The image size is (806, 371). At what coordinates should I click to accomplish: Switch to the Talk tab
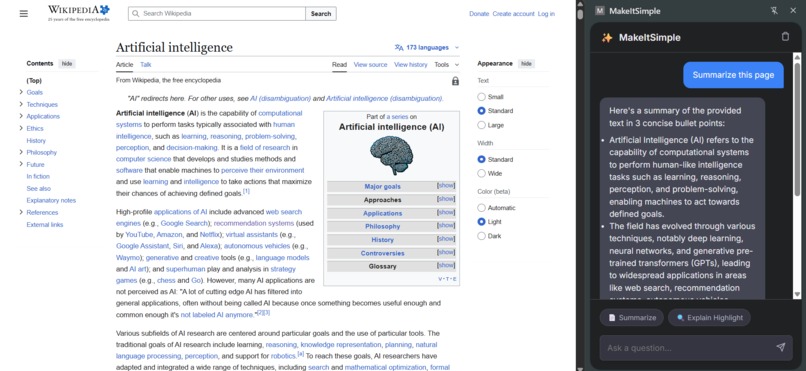(x=146, y=65)
